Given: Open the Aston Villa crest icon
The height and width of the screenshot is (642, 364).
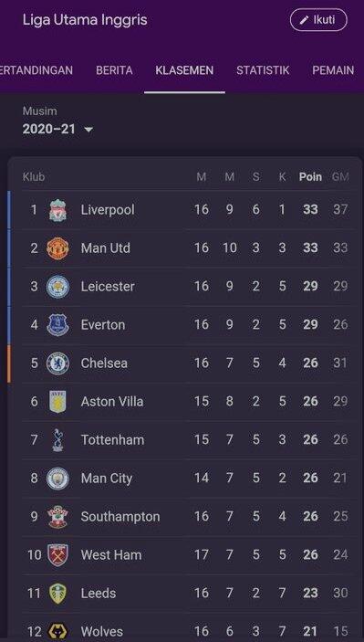Looking at the screenshot, I should pyautogui.click(x=57, y=402).
